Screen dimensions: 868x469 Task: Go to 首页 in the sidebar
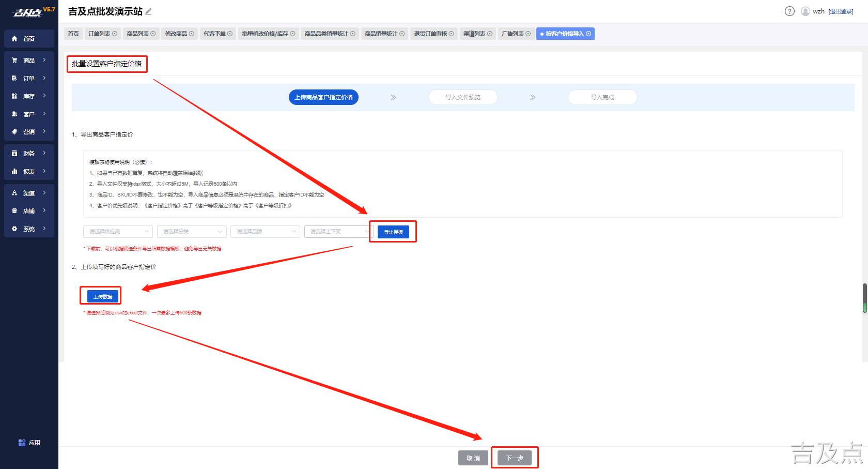click(x=29, y=39)
